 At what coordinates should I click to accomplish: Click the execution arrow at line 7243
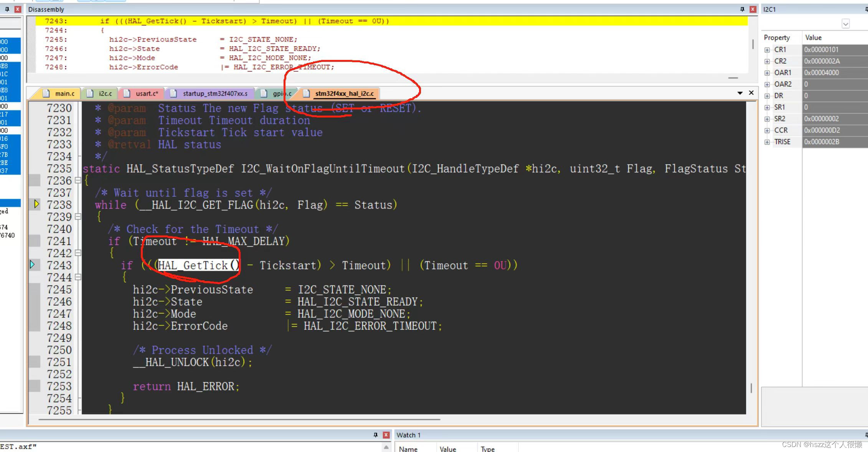[33, 264]
